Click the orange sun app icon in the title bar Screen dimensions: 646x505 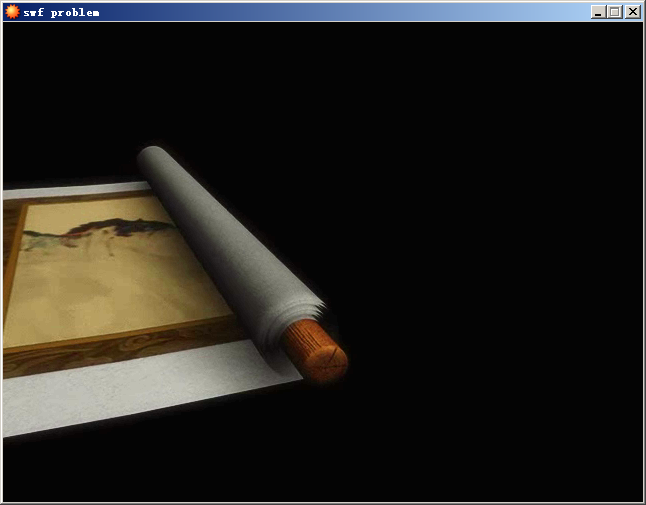(x=12, y=12)
